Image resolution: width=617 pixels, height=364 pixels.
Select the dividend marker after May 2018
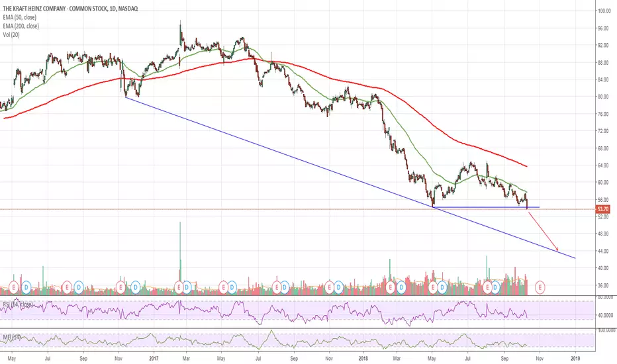(442, 287)
